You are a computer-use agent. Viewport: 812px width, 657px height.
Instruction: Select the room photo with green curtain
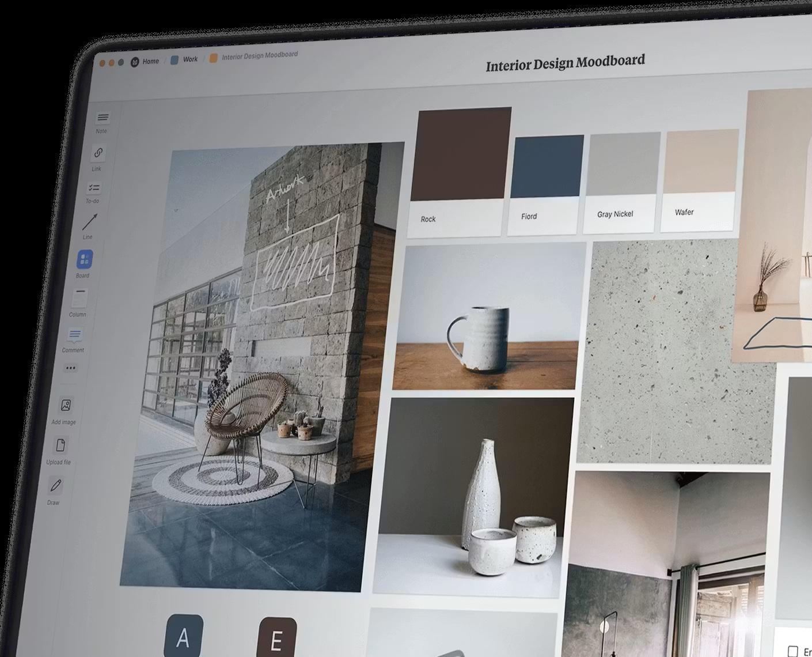click(667, 565)
